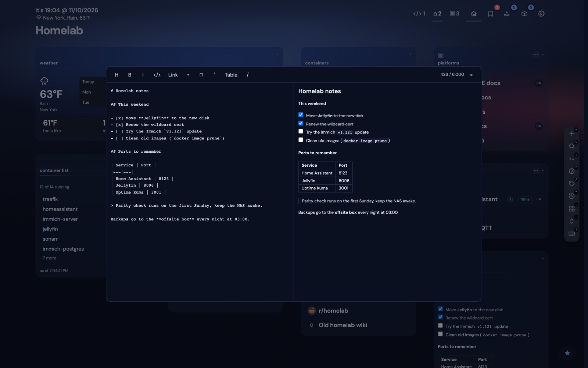Insert a table using the Table button
This screenshot has width=588, height=368.
[231, 75]
